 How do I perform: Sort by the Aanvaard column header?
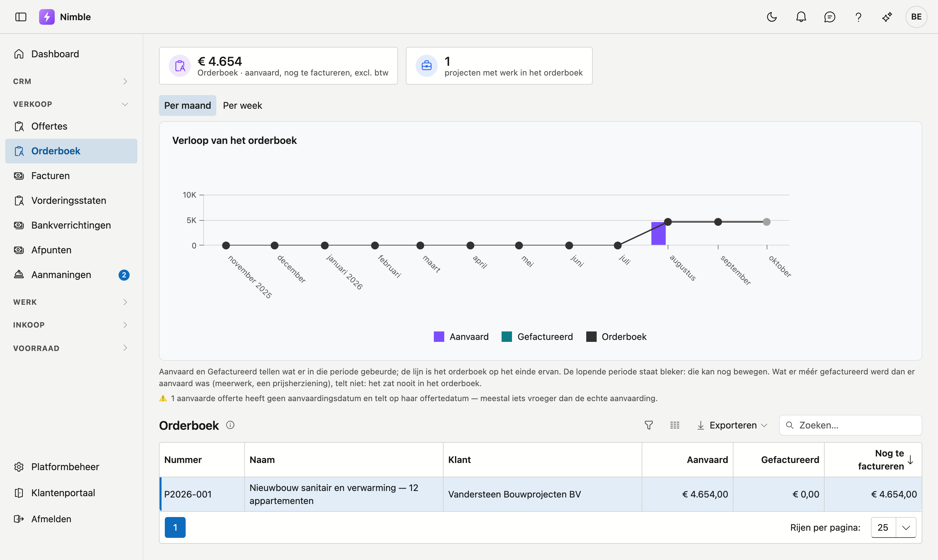pyautogui.click(x=687, y=460)
